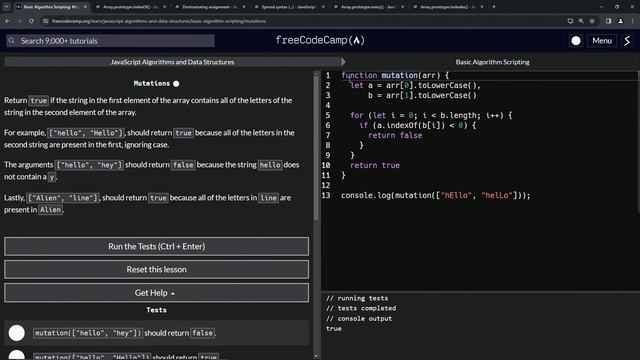Reload the freeCodeCamp page

pos(31,21)
